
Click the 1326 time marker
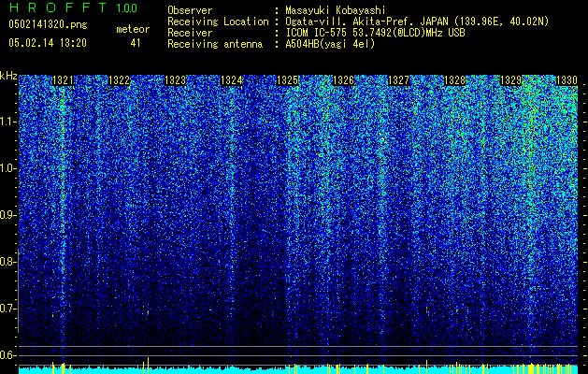(x=343, y=80)
